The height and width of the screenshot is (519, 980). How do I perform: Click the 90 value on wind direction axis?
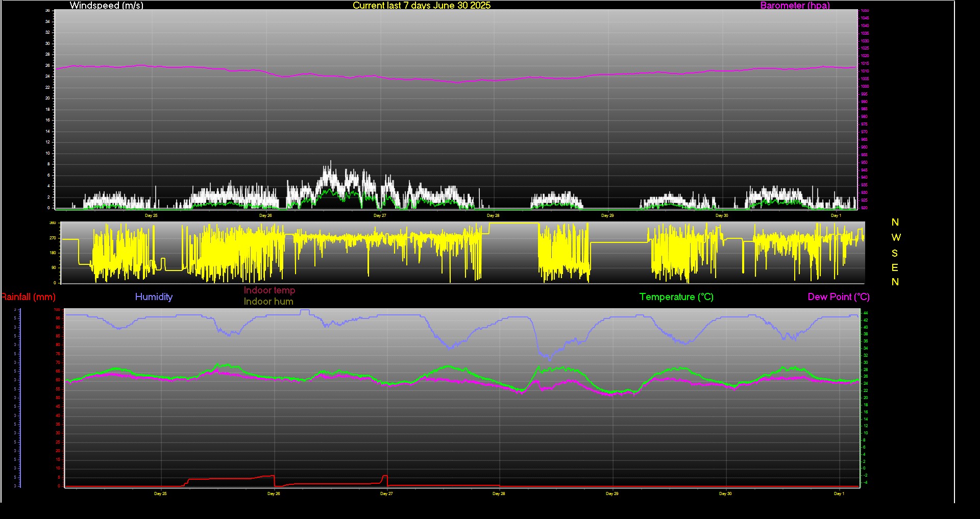tap(54, 268)
